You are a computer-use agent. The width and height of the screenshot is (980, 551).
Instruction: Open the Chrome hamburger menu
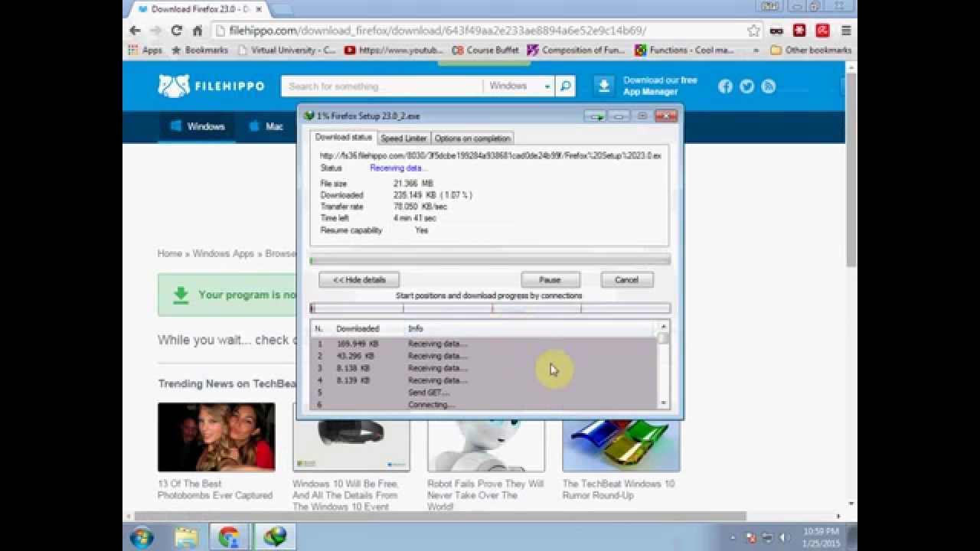pos(846,31)
